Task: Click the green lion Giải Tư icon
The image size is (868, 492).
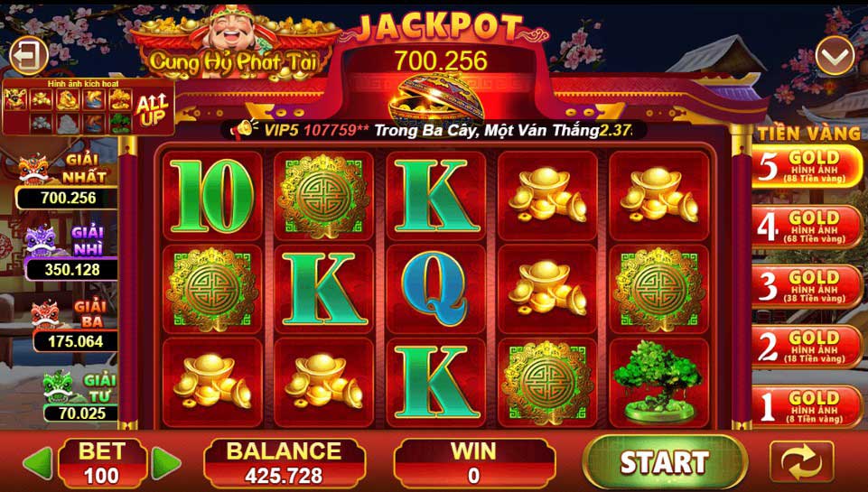Action: (59, 385)
